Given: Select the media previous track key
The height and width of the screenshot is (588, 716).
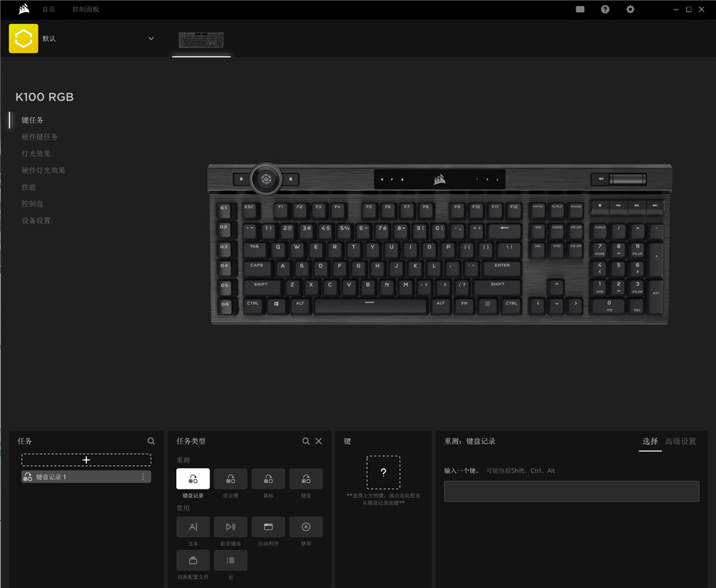Looking at the screenshot, I should [618, 206].
